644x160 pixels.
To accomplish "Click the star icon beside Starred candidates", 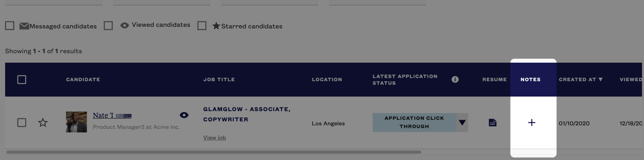I will click(216, 26).
